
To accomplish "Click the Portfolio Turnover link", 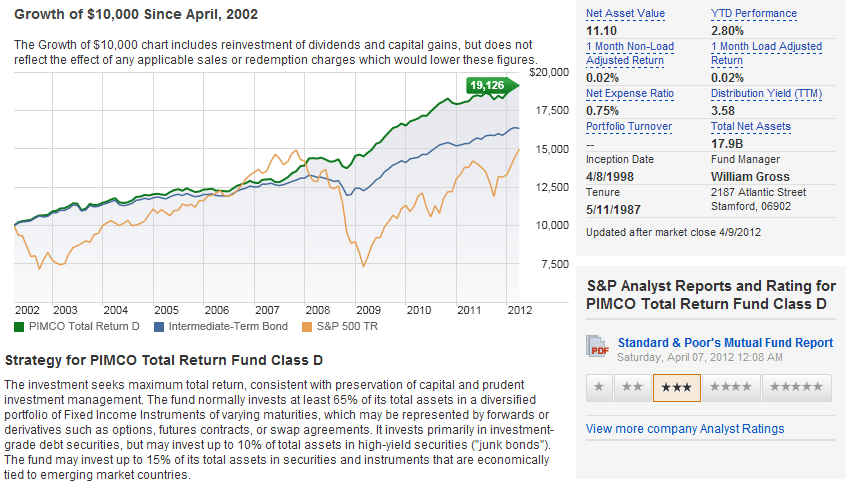I will [629, 127].
